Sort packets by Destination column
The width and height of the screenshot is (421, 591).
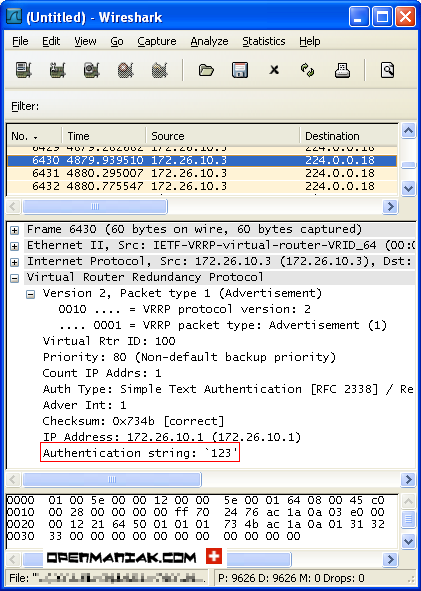click(349, 136)
